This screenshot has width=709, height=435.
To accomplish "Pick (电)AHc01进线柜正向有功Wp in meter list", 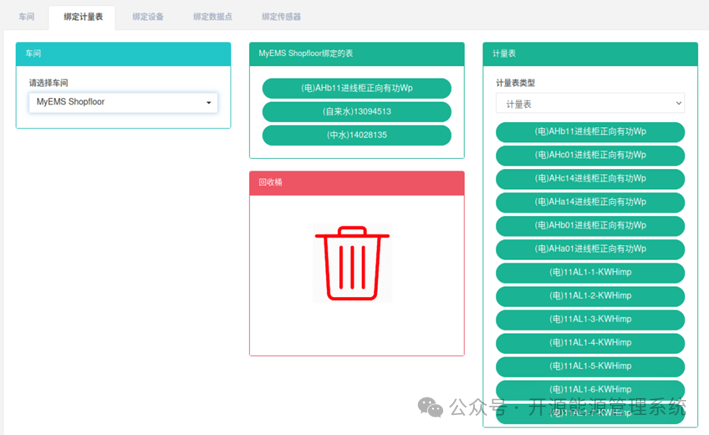I will coord(590,155).
